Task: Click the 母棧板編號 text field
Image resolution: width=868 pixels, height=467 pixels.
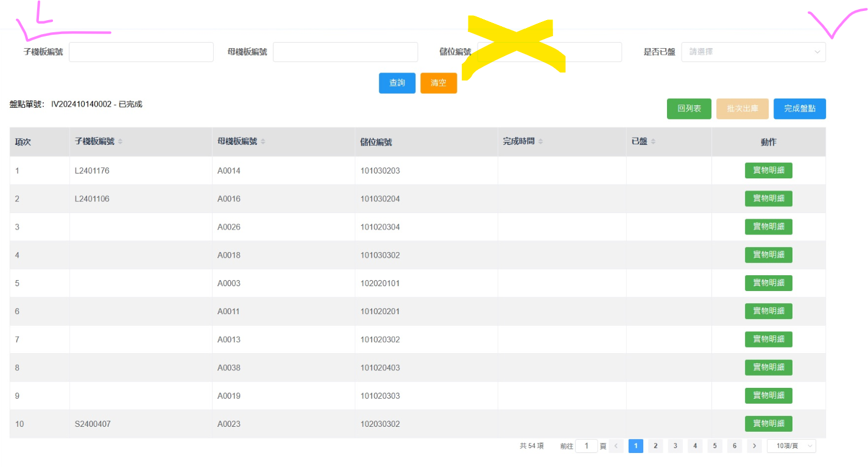Action: [345, 52]
